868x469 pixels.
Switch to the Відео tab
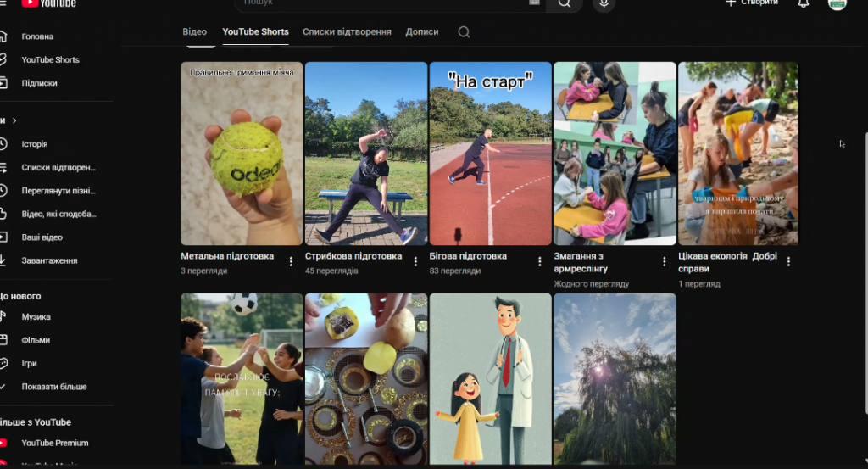tap(194, 32)
